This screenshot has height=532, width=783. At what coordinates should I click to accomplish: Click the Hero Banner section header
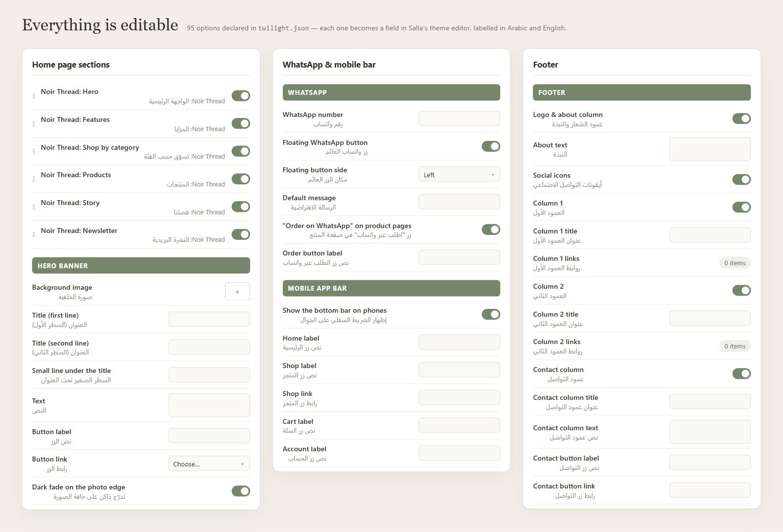pyautogui.click(x=141, y=265)
